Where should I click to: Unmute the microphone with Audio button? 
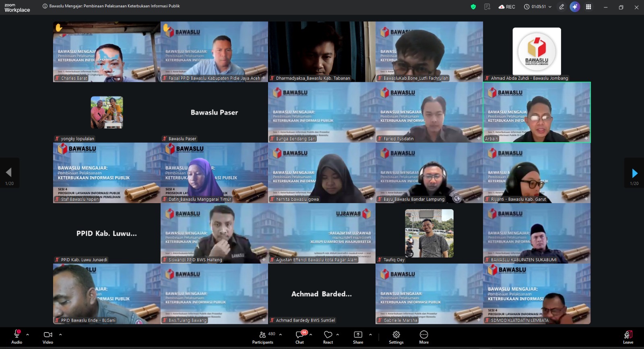point(17,337)
